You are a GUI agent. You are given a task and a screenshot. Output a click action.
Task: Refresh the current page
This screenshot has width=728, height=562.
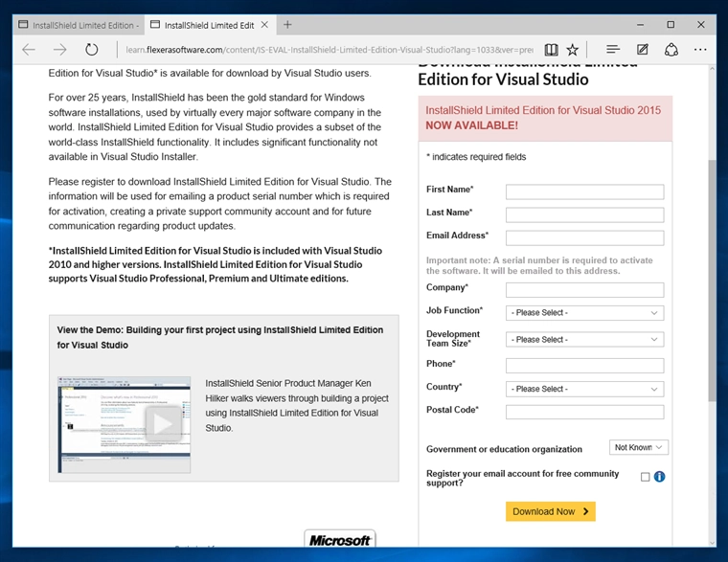click(91, 50)
